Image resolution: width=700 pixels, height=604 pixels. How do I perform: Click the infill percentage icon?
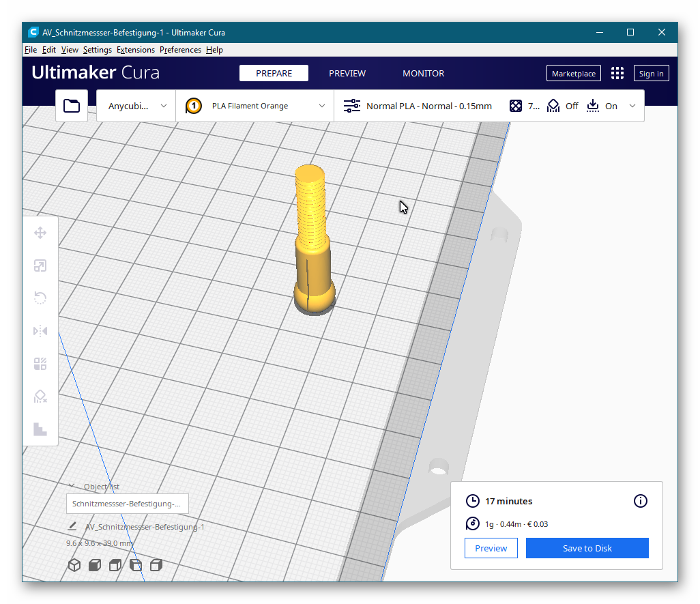[x=516, y=106]
